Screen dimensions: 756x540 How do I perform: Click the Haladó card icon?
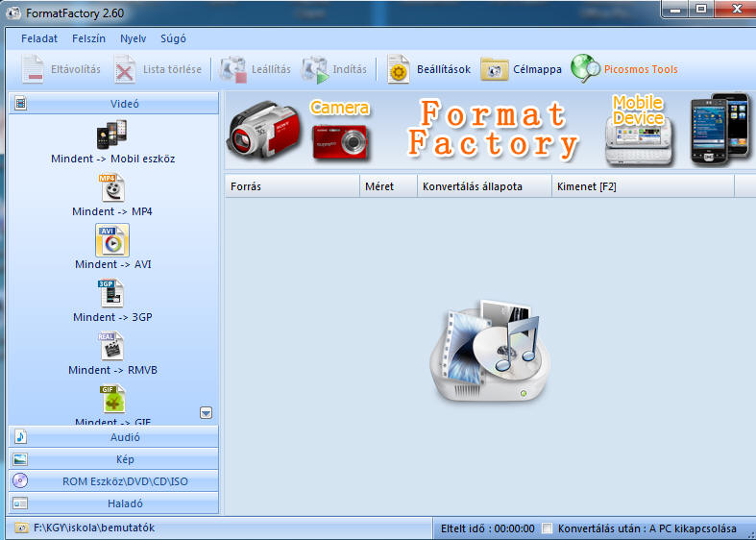tap(20, 503)
